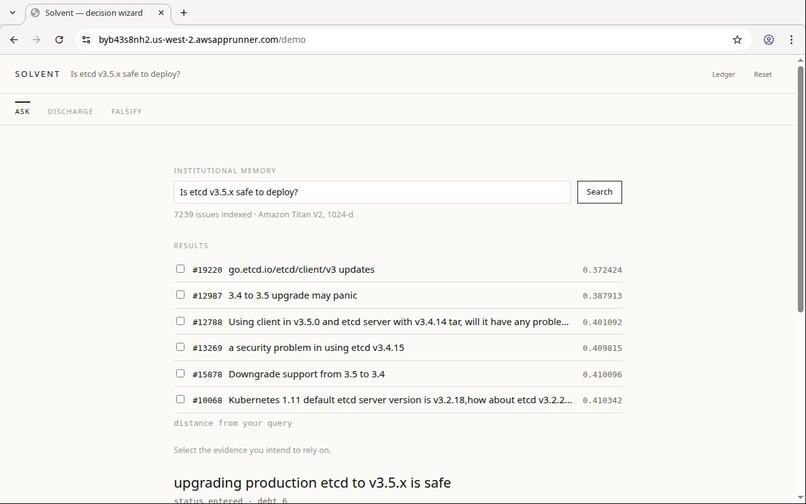The width and height of the screenshot is (806, 504).
Task: View site information icon in address bar
Action: 86,40
